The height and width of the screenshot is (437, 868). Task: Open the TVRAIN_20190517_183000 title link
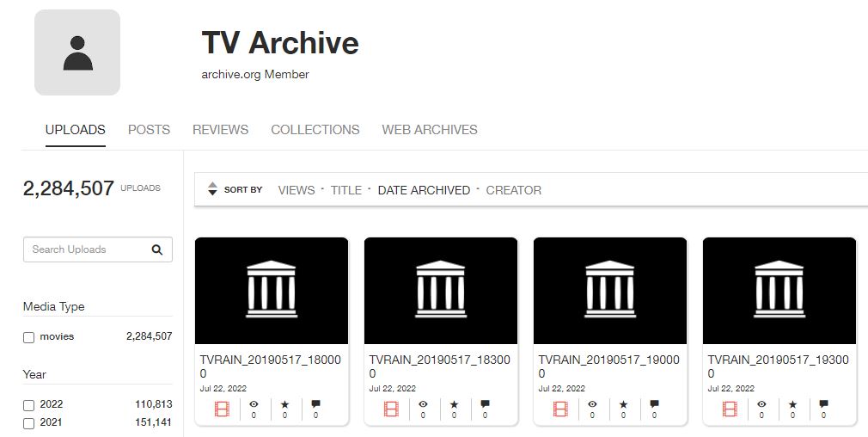click(439, 366)
